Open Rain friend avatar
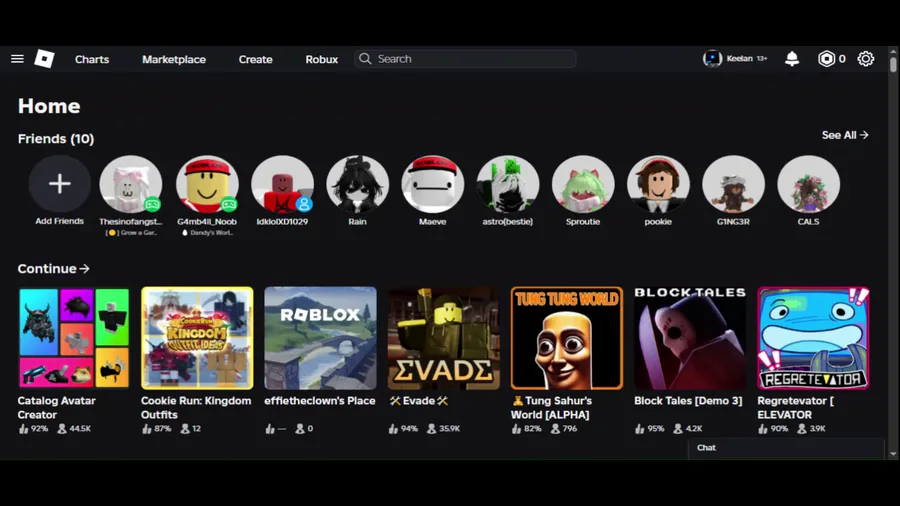The image size is (900, 506). [357, 184]
